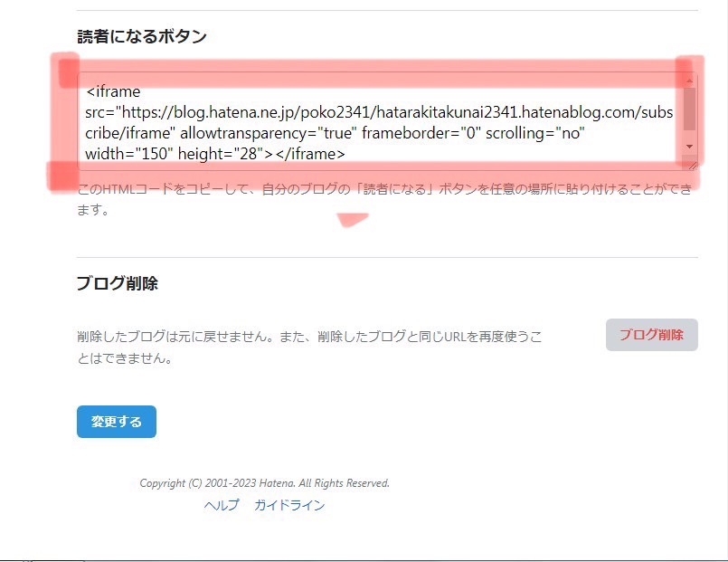Open the ガイドライン link in footer
728x562 pixels.
pos(289,505)
